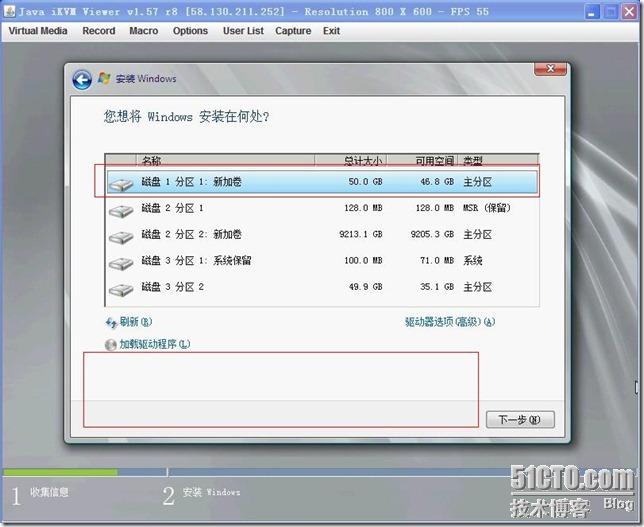Minimize the iKVM Viewer window
644x527 pixels.
(x=591, y=12)
